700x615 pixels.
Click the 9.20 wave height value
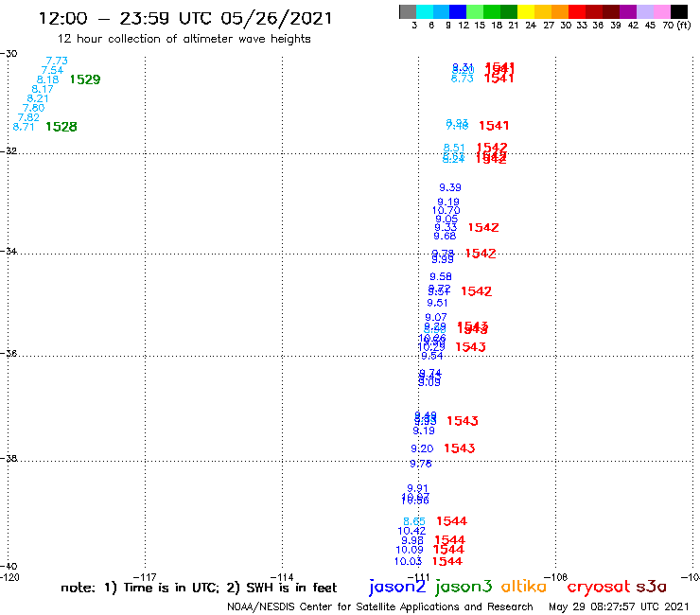point(422,448)
